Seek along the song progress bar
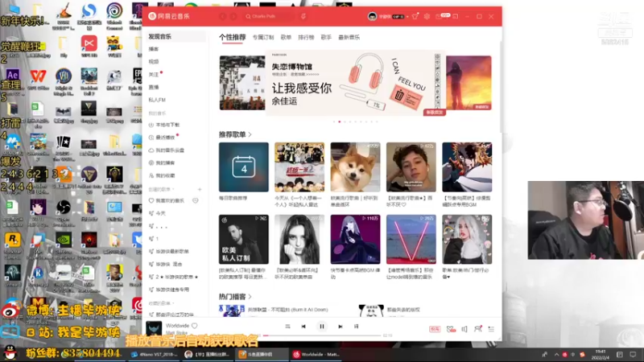 click(323, 335)
